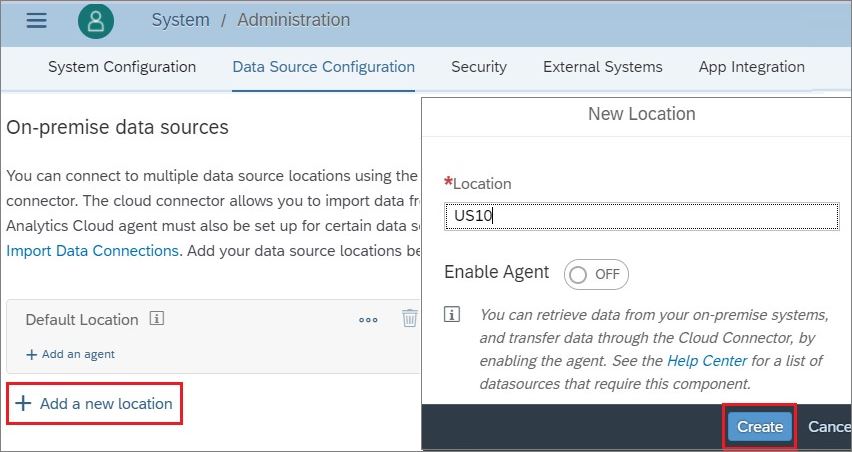
Task: Click the user profile avatar icon
Action: click(x=96, y=21)
